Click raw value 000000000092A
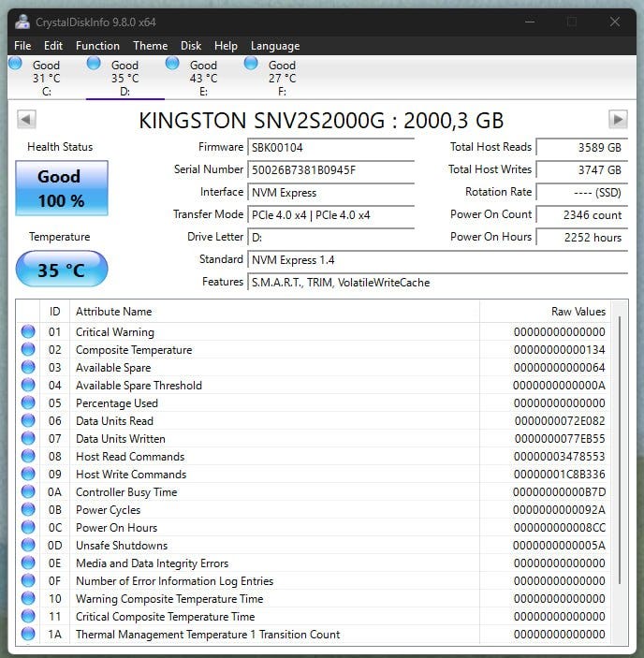 pyautogui.click(x=559, y=510)
